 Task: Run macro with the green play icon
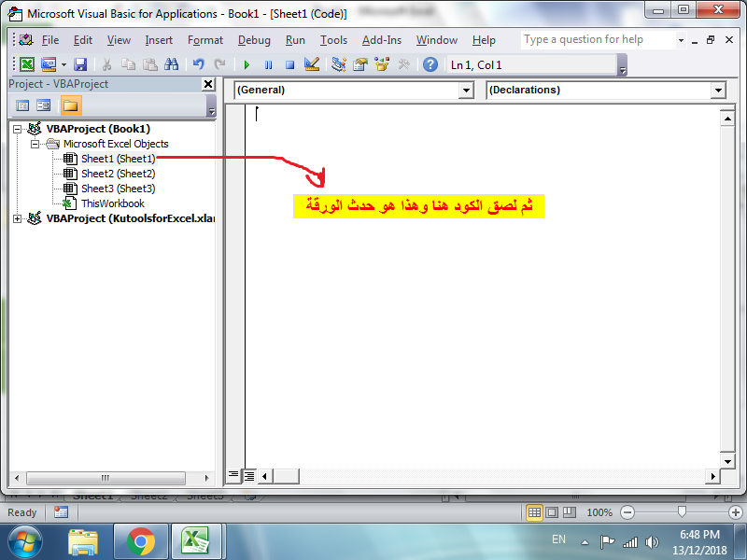247,64
